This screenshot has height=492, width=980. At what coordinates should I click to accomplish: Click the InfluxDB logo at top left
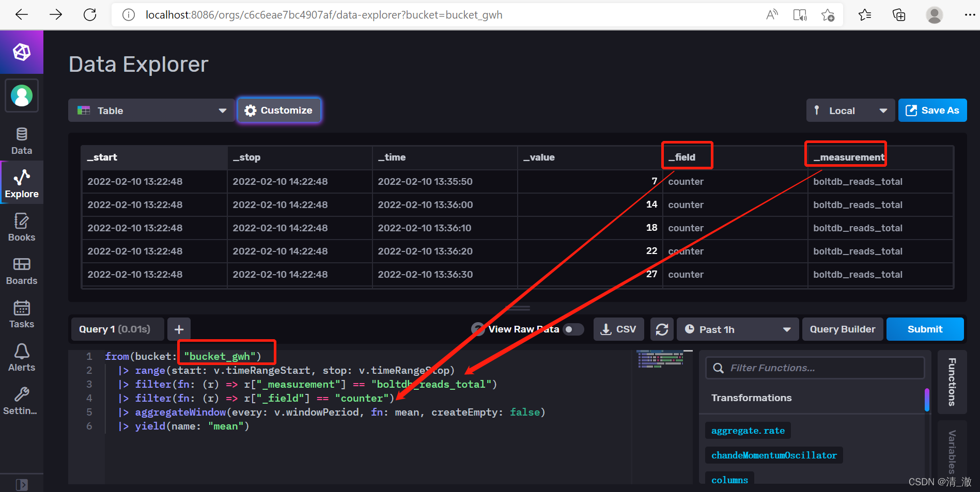pyautogui.click(x=21, y=52)
